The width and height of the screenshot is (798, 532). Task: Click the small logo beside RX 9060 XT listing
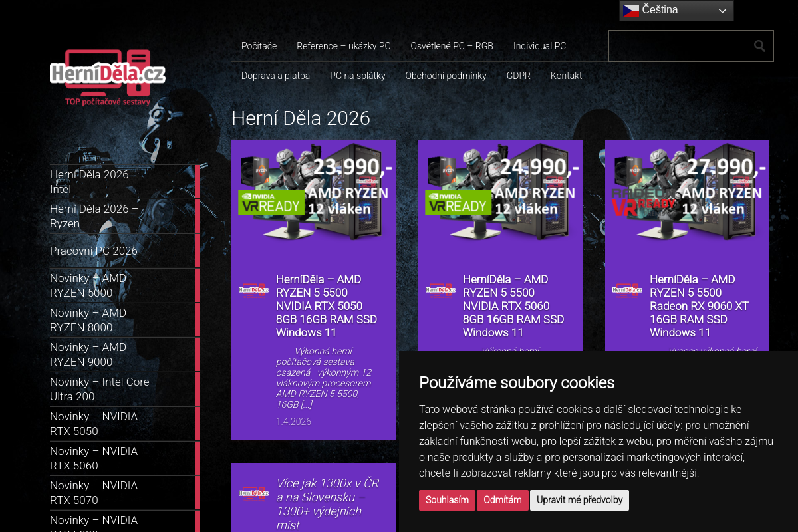[x=627, y=290]
